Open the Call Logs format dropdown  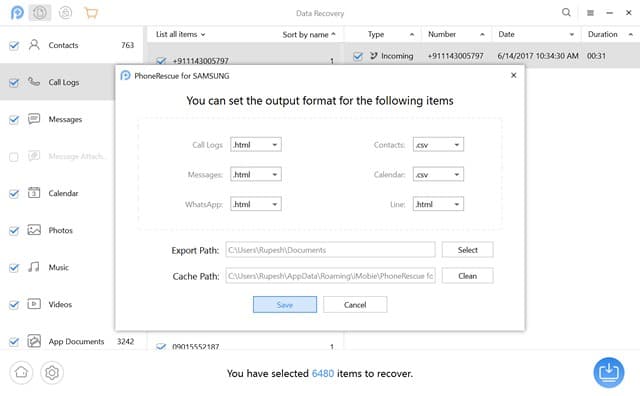point(256,145)
